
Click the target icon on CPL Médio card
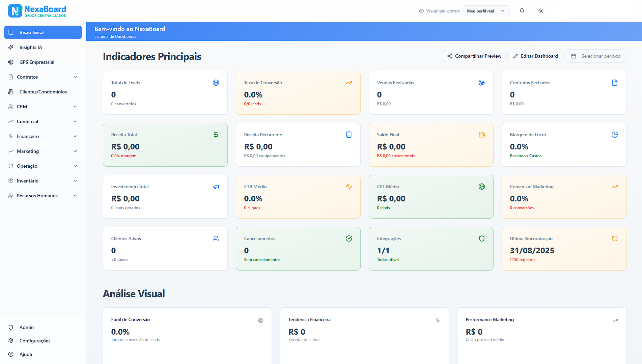tap(482, 186)
